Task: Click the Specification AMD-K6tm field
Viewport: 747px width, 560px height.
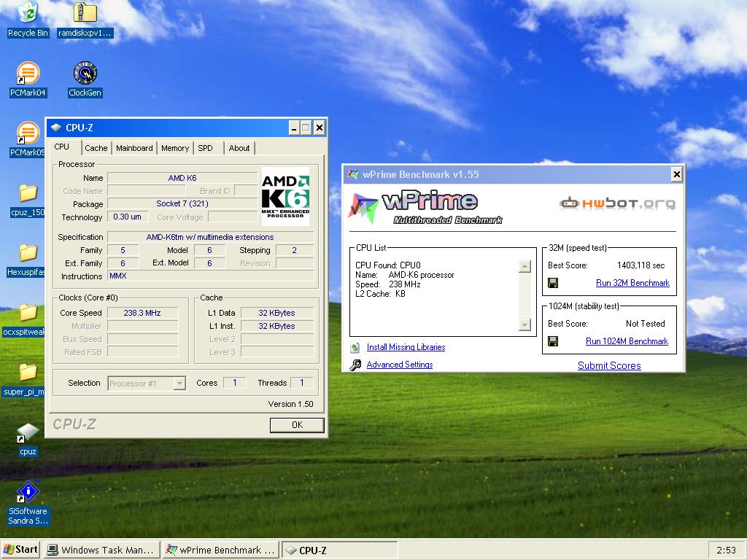Action: coord(210,237)
